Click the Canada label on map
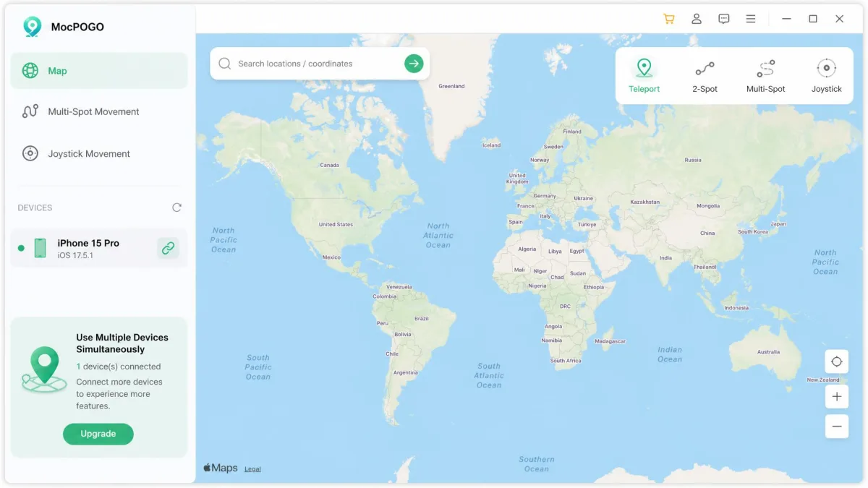 [x=329, y=165]
